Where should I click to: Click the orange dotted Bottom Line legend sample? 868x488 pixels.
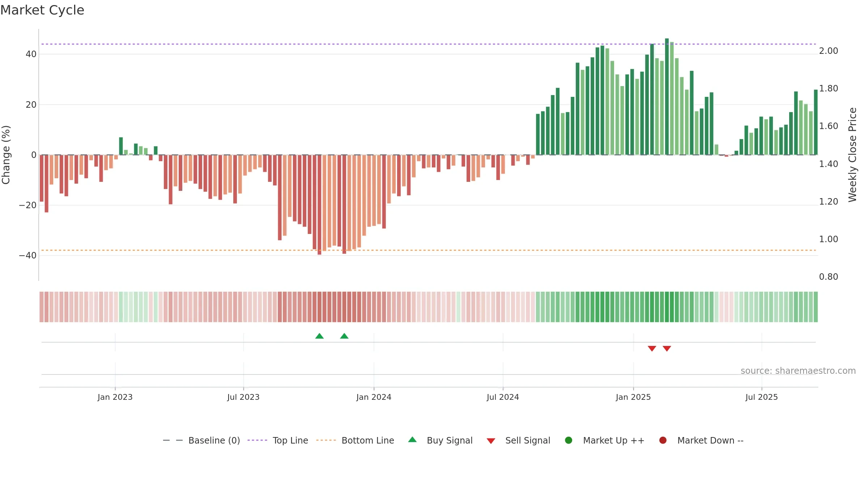pyautogui.click(x=326, y=440)
